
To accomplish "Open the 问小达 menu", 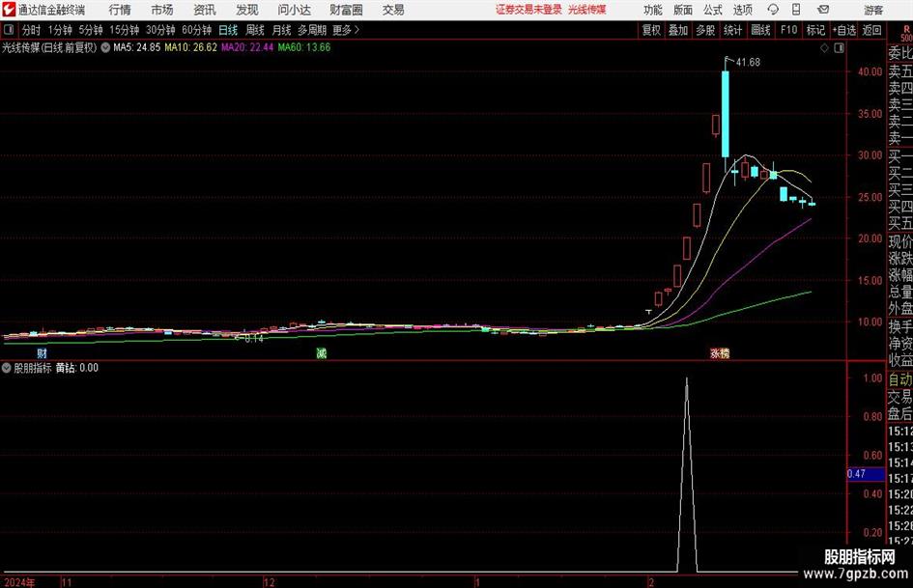I will tap(294, 10).
